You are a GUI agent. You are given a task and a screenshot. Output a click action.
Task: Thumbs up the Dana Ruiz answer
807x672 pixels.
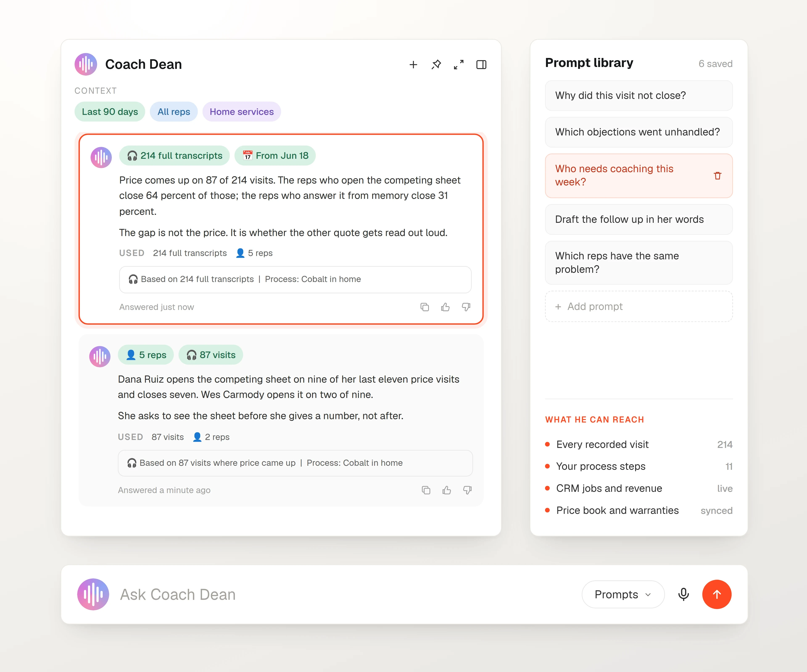pos(447,490)
